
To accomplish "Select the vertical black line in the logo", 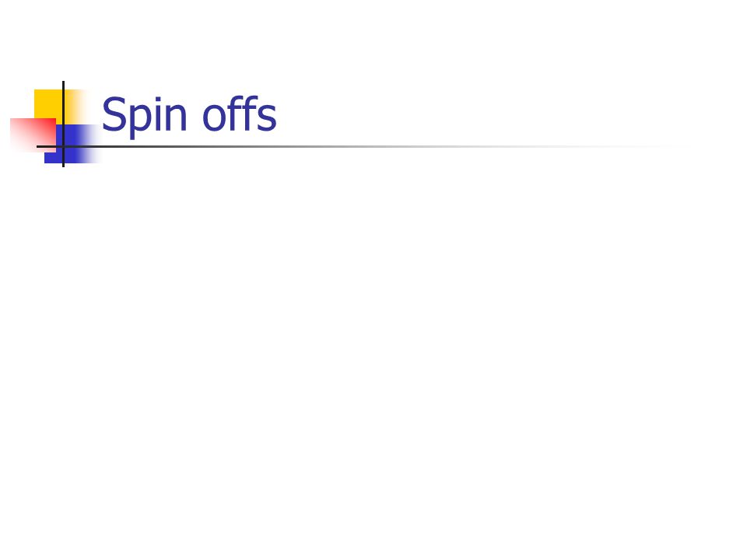I will click(x=63, y=124).
